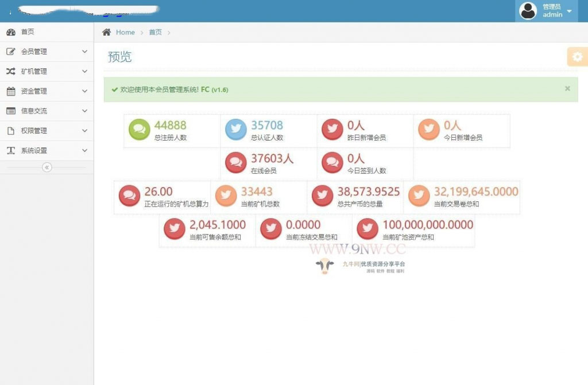Screen dimensions: 588x385
Task: Click the red Twitter icon for 当前矿池资产总和
Action: click(367, 229)
